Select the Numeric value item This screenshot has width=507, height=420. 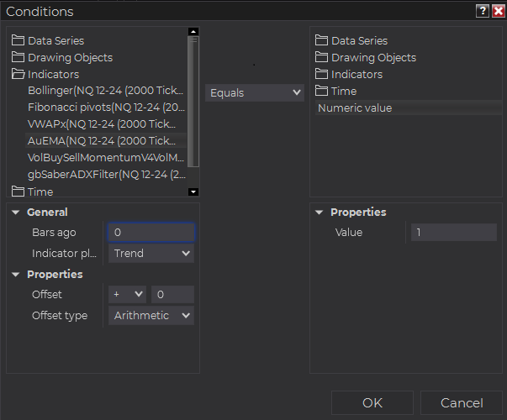pyautogui.click(x=355, y=108)
